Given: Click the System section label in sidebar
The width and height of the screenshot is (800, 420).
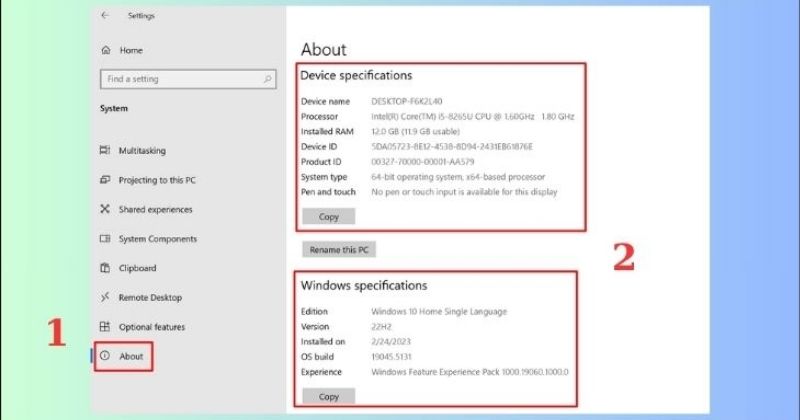Looking at the screenshot, I should (114, 108).
